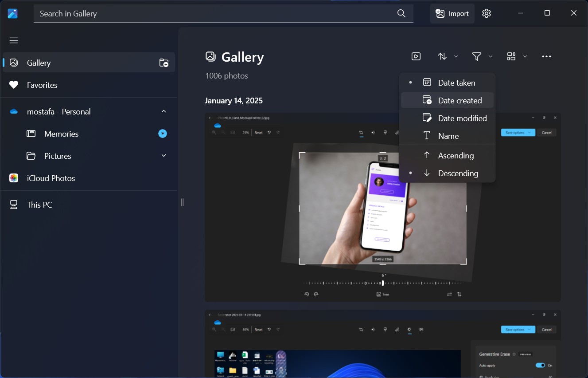Click the Import button
Screen dimensions: 588x378
pos(452,13)
